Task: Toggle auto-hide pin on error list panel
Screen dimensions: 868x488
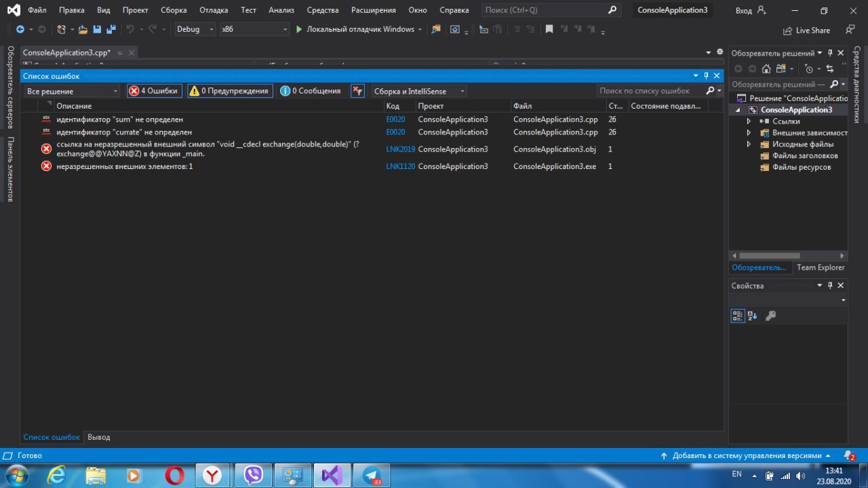Action: tap(706, 76)
